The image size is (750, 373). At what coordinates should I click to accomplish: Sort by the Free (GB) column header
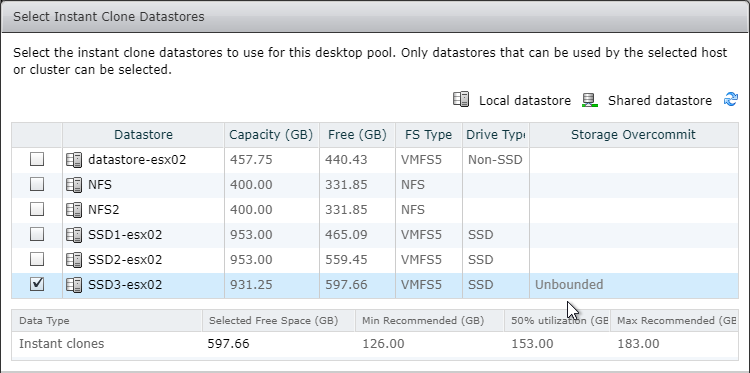pos(357,135)
